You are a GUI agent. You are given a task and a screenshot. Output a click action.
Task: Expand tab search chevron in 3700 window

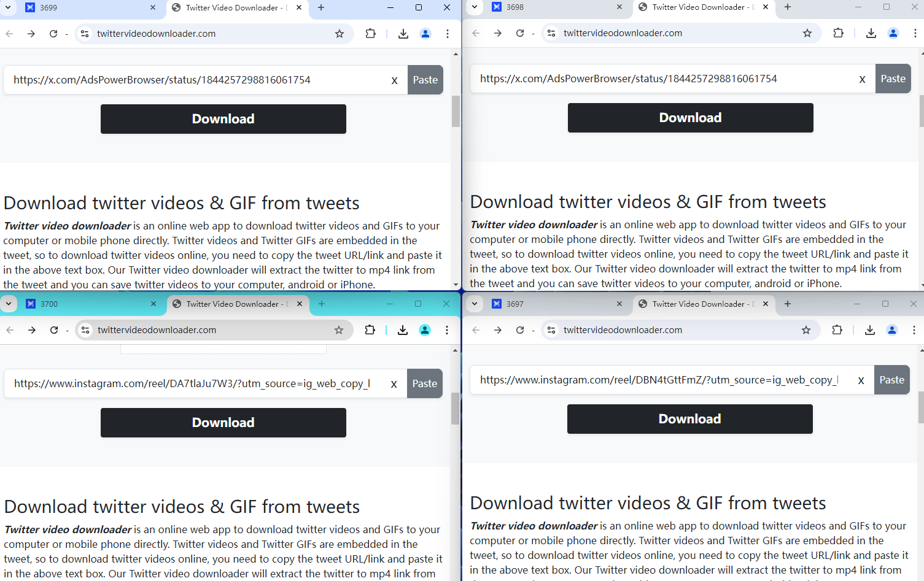click(x=9, y=304)
